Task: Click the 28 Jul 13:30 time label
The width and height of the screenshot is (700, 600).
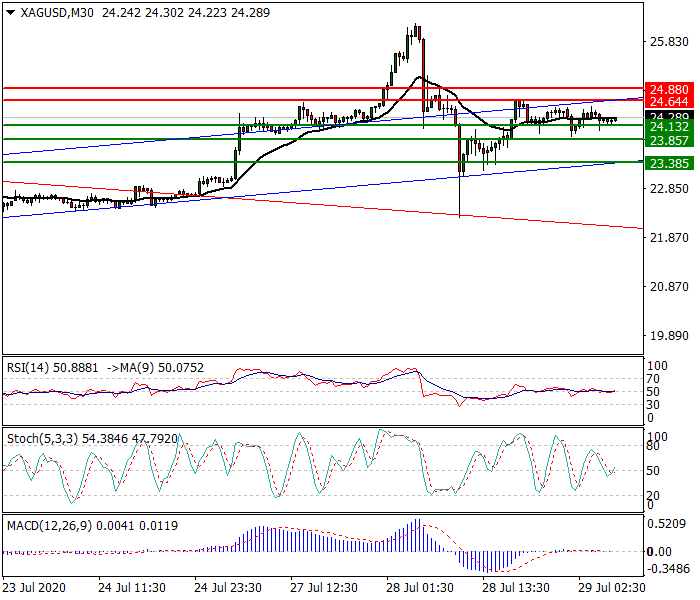Action: coord(516,588)
